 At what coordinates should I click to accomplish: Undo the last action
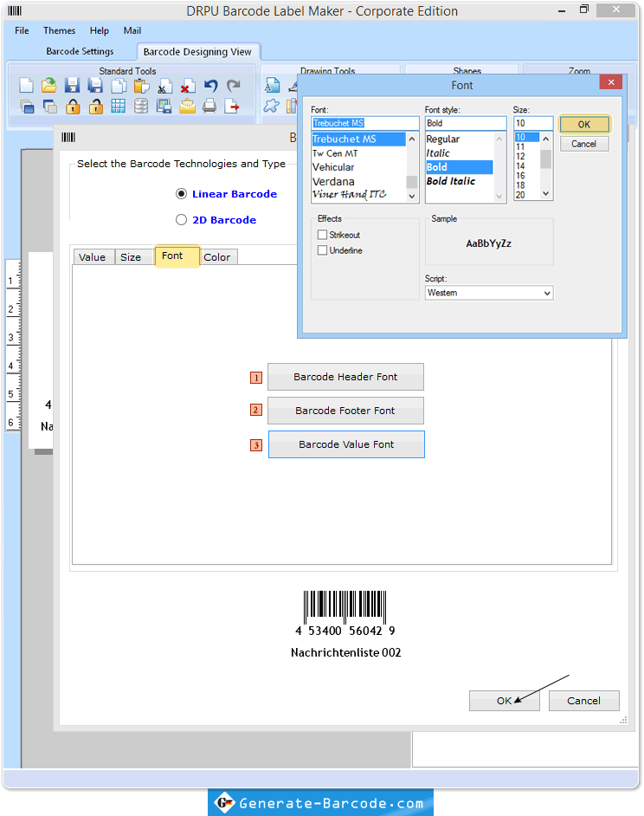(x=210, y=86)
